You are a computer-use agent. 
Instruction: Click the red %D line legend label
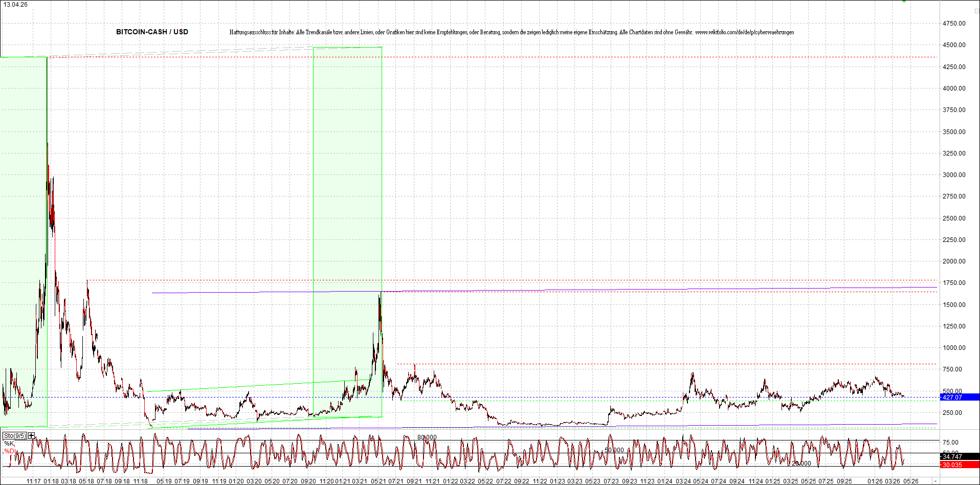(9, 451)
